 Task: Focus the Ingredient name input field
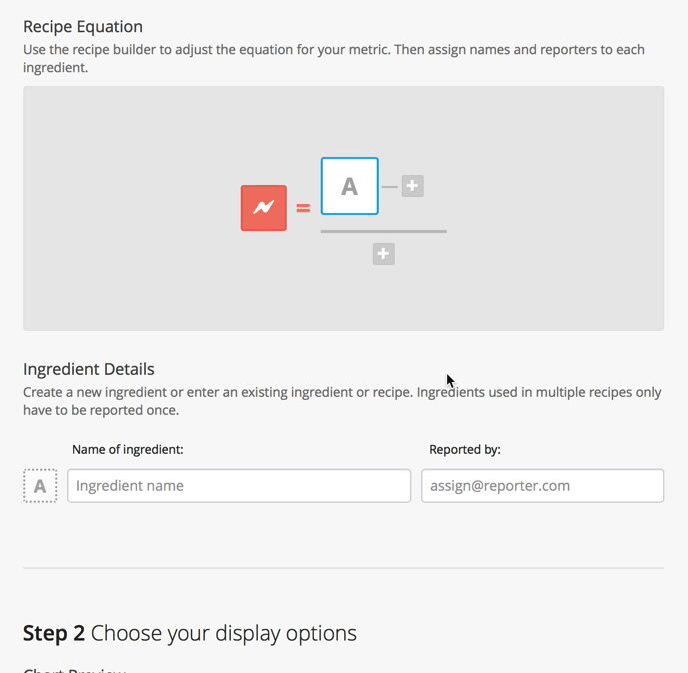tap(239, 486)
